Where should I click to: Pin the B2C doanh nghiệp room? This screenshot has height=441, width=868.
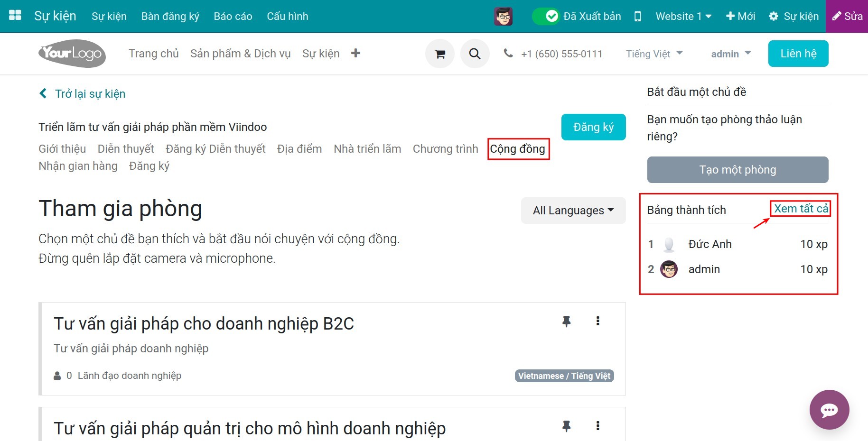[x=566, y=322]
